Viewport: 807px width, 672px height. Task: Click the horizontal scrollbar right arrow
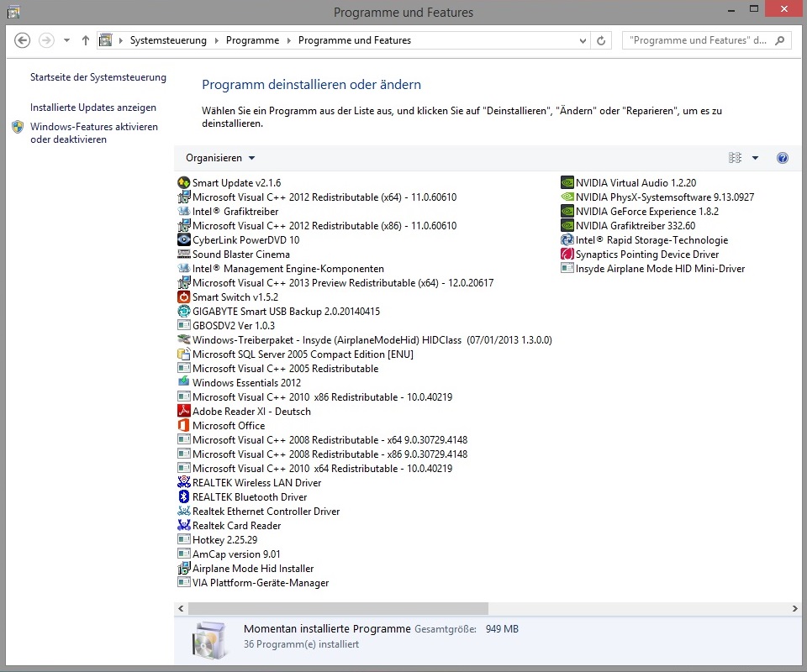(795, 608)
